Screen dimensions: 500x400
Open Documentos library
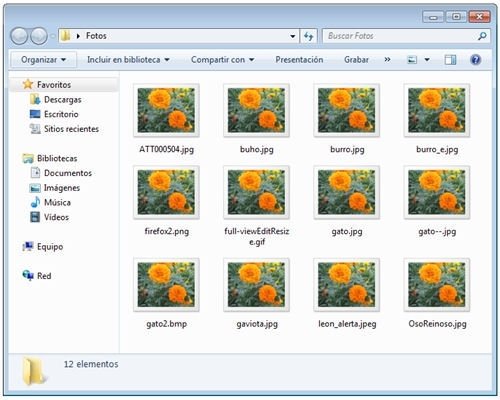click(x=68, y=173)
